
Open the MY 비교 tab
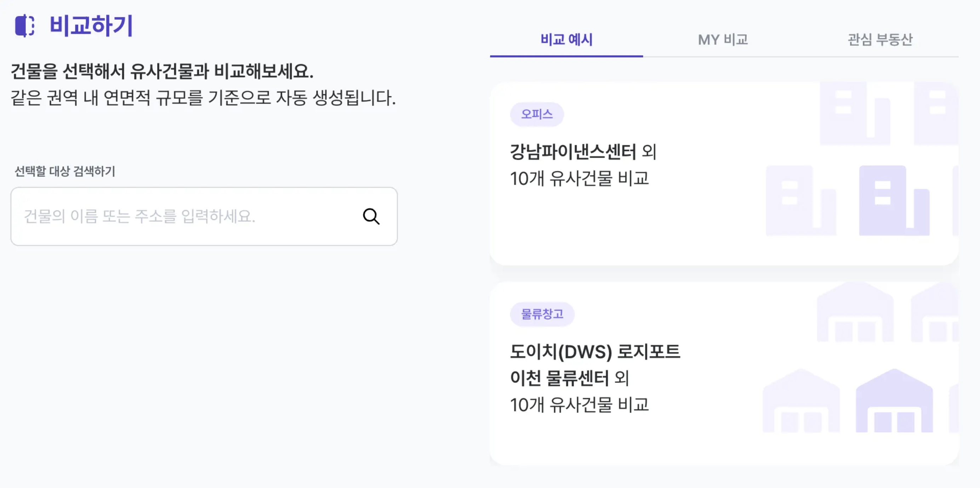723,40
